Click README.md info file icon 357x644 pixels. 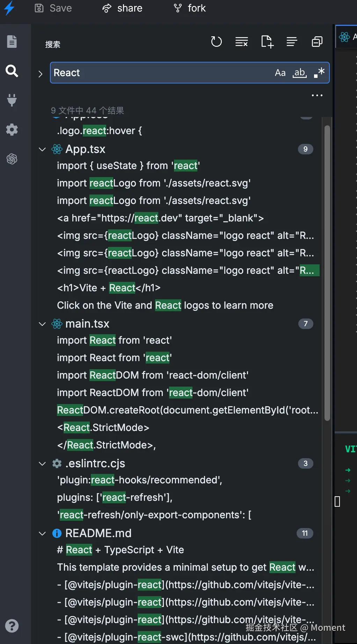[57, 533]
